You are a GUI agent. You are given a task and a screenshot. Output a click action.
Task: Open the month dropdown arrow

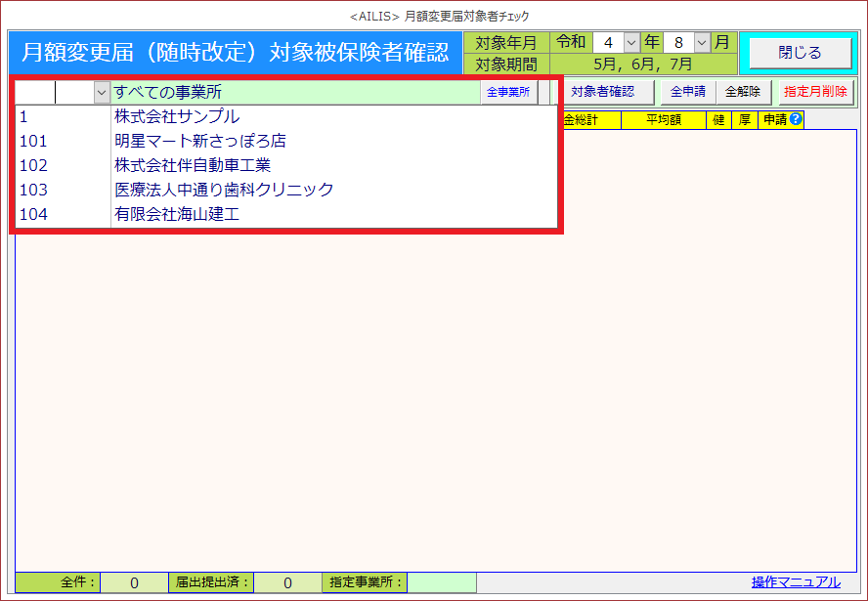tap(701, 43)
